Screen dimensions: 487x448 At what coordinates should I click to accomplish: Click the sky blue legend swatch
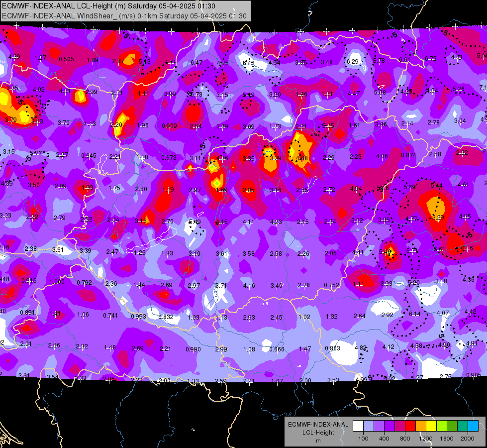[x=473, y=426]
